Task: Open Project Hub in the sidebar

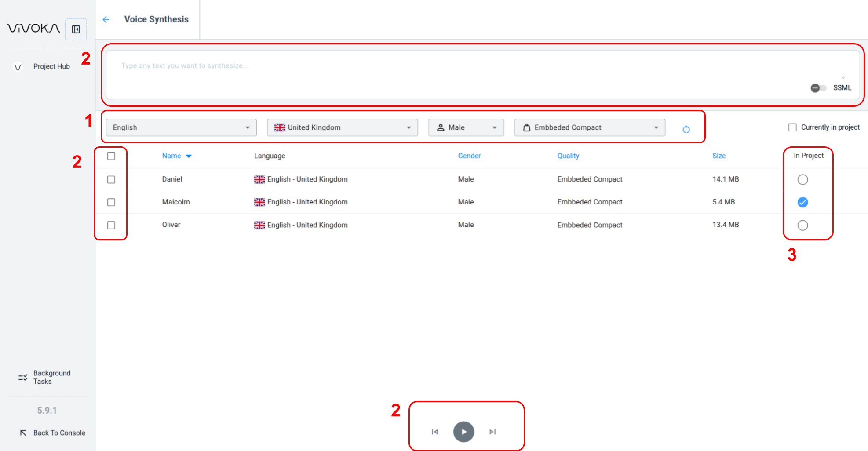Action: [51, 66]
